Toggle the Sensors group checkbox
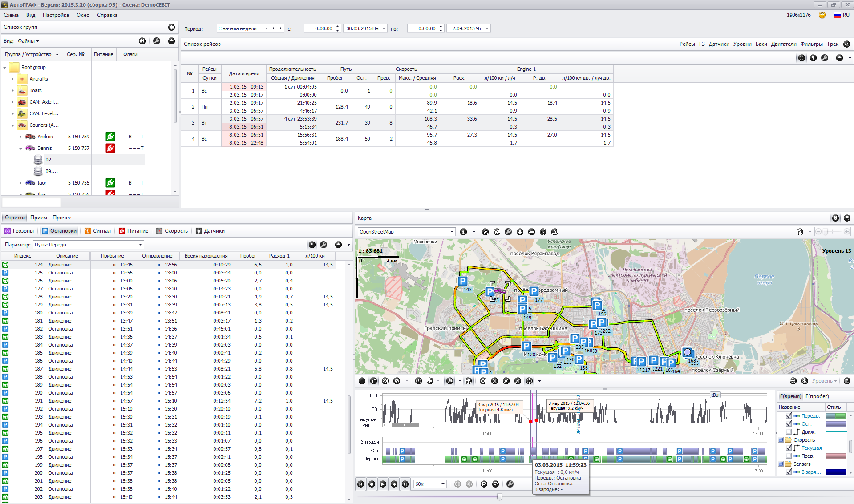Image resolution: width=854 pixels, height=504 pixels. click(x=781, y=464)
